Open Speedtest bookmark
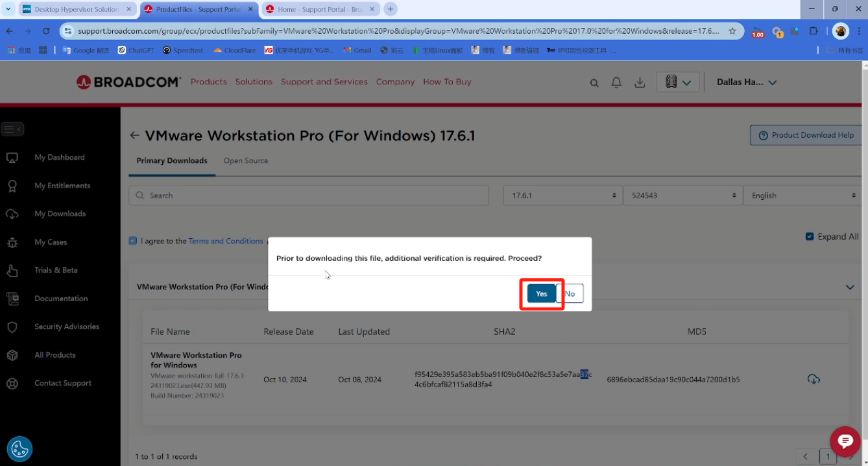Screen dimensions: 868x466 click(183, 50)
